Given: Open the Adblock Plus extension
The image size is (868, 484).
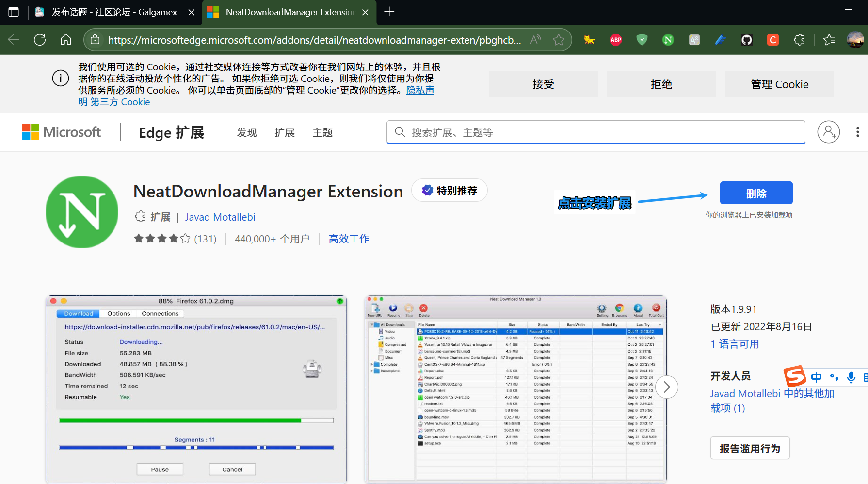Looking at the screenshot, I should pyautogui.click(x=616, y=40).
